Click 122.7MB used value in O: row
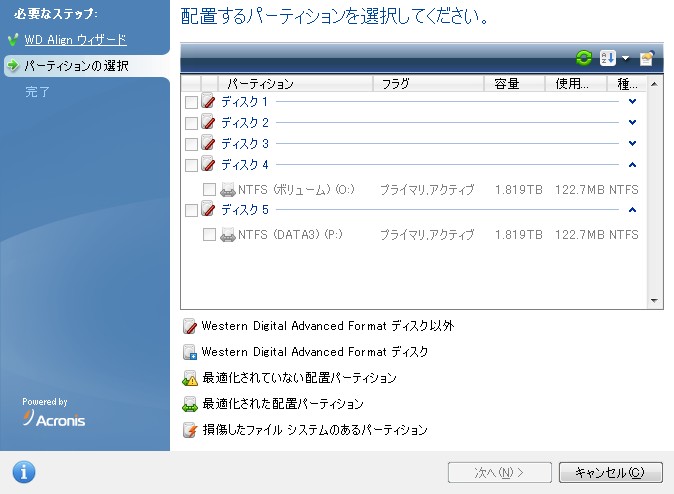The height and width of the screenshot is (494, 674). pyautogui.click(x=580, y=190)
